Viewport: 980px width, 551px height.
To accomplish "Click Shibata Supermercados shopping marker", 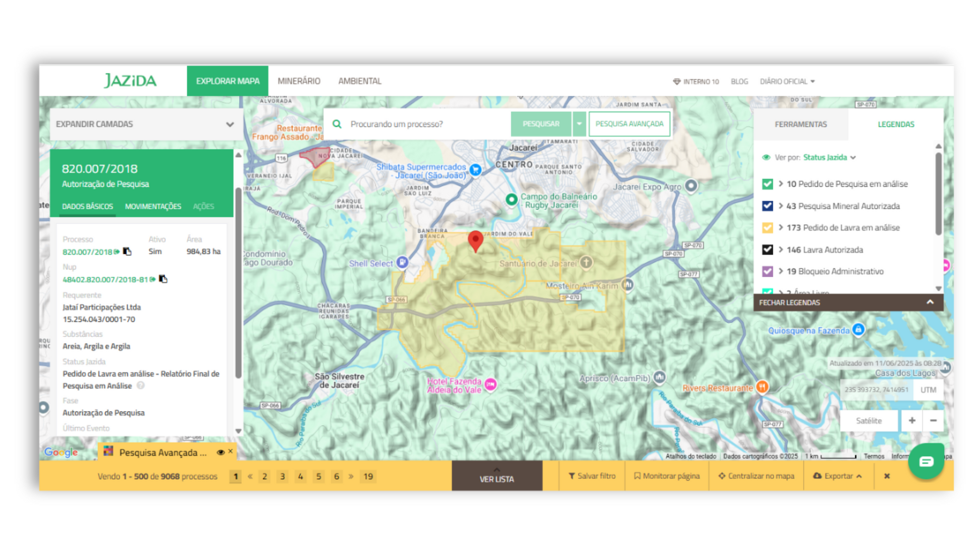I will point(475,170).
